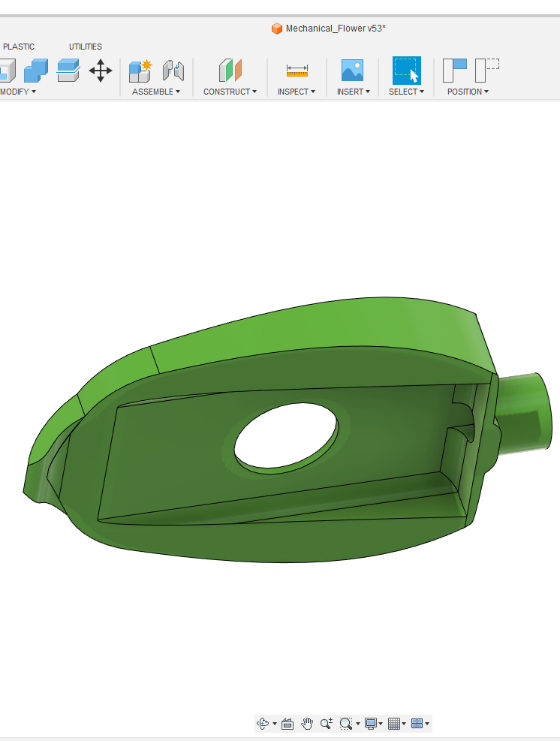
Task: Expand the Viewports dropdown arrow
Action: pos(427,724)
